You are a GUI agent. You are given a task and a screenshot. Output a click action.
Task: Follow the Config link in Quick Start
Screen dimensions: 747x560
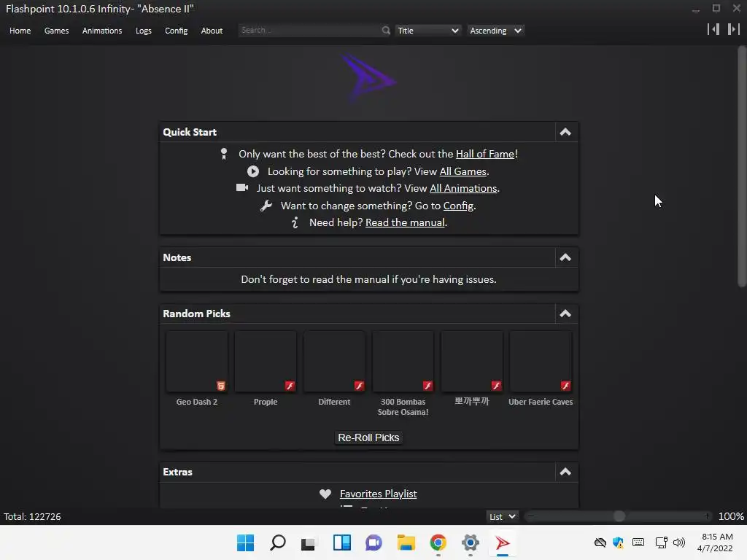458,206
